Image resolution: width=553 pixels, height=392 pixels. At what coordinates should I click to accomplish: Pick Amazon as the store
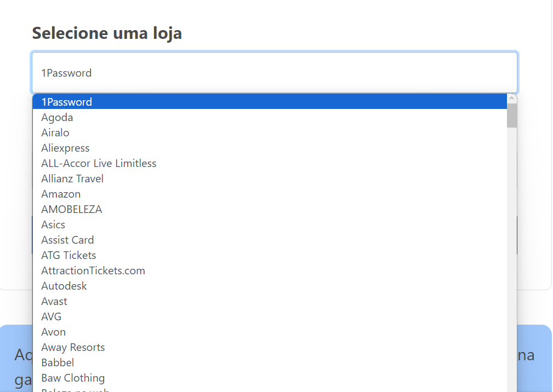pos(61,194)
